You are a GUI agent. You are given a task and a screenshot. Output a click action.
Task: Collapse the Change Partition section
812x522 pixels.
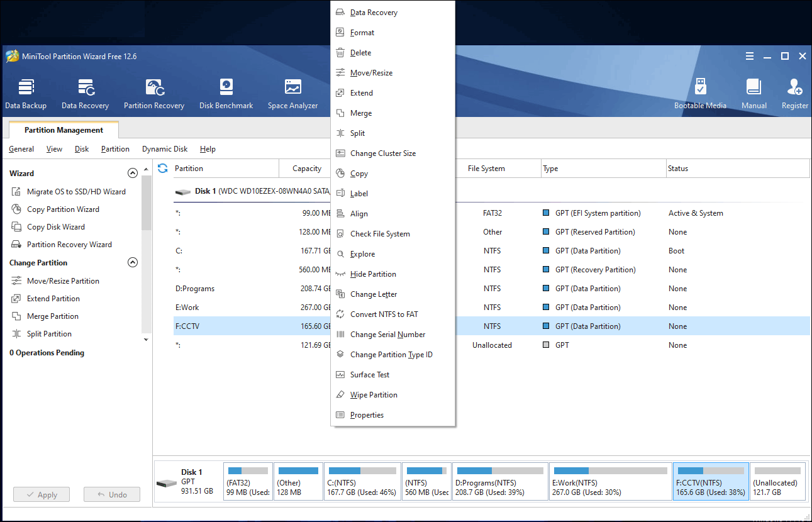pos(133,262)
